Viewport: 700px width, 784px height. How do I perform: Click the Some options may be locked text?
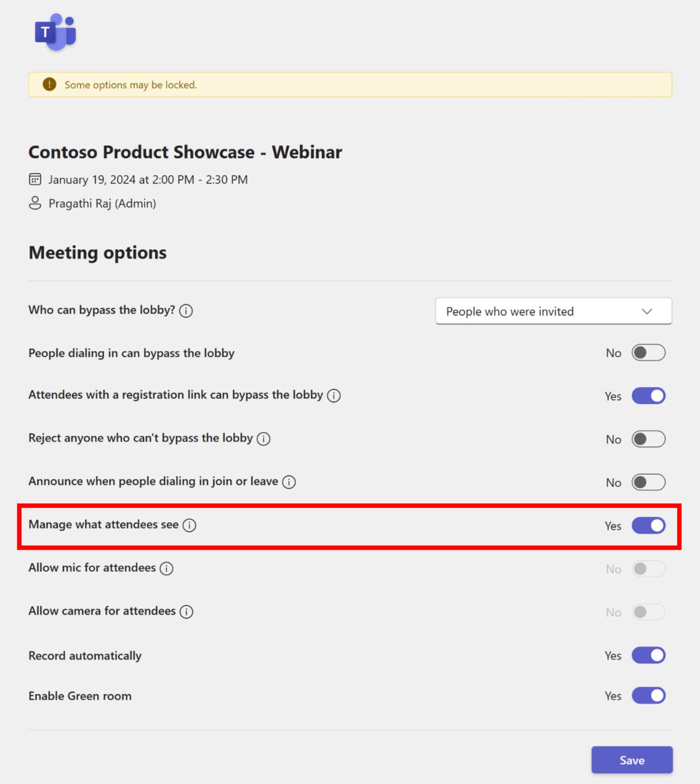coord(131,85)
